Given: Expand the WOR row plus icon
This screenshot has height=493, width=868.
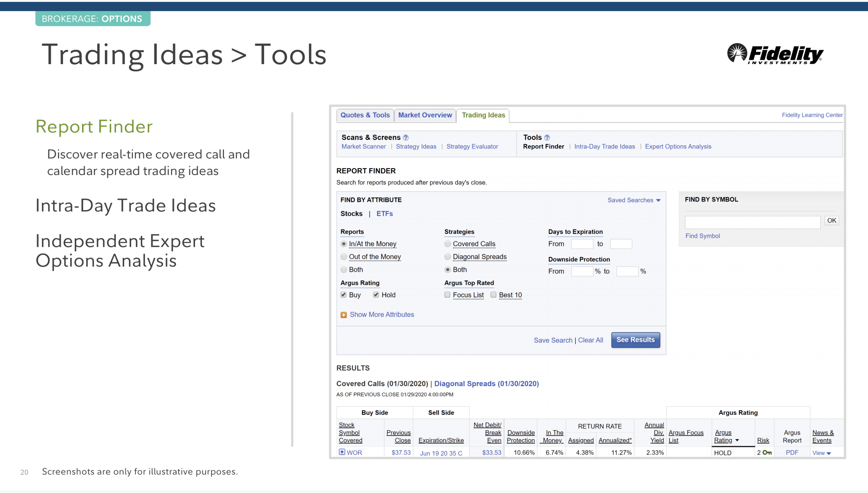Looking at the screenshot, I should pyautogui.click(x=342, y=452).
